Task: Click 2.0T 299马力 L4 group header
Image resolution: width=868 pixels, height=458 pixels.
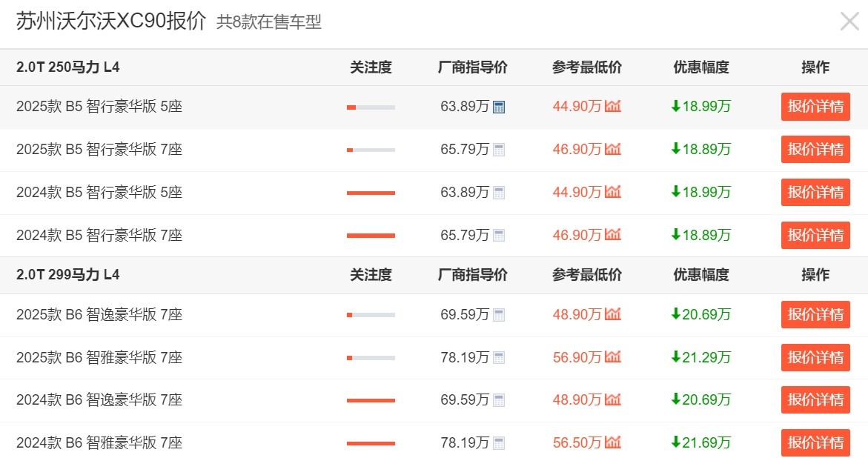Action: point(67,275)
